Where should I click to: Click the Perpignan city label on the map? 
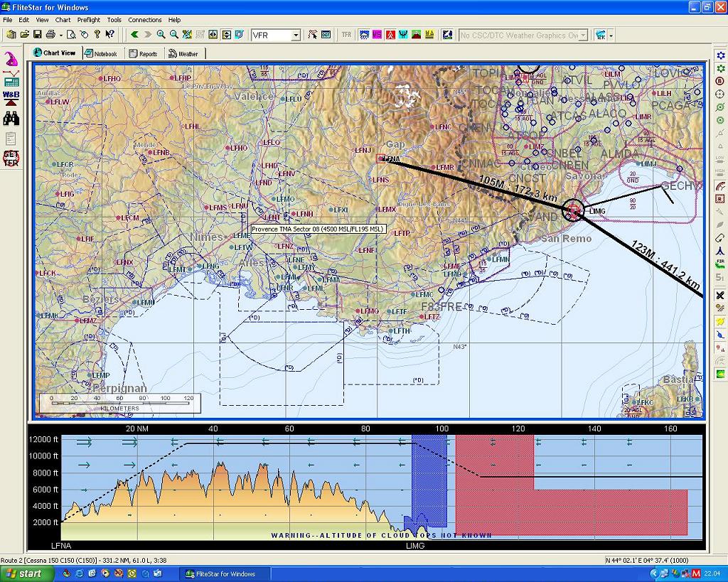tap(119, 388)
